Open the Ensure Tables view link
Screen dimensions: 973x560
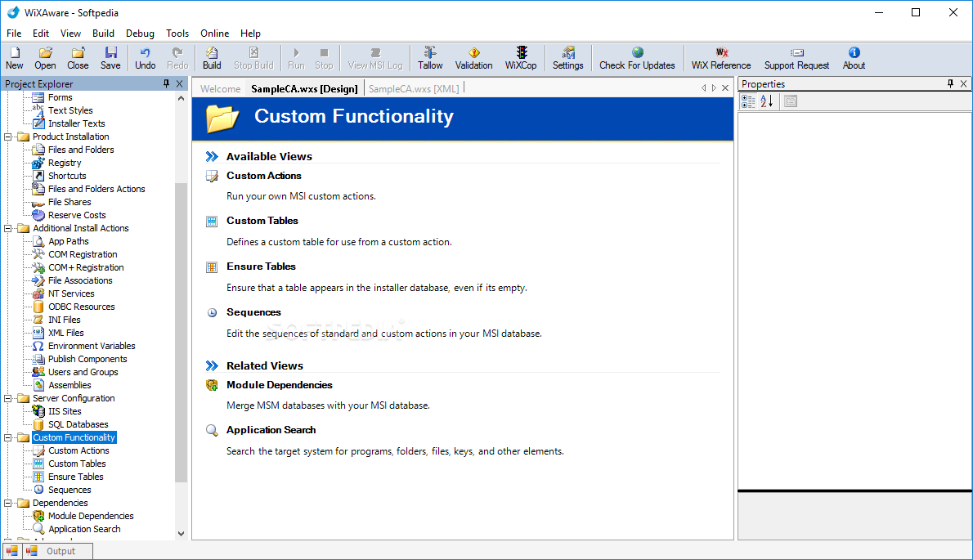pos(261,266)
